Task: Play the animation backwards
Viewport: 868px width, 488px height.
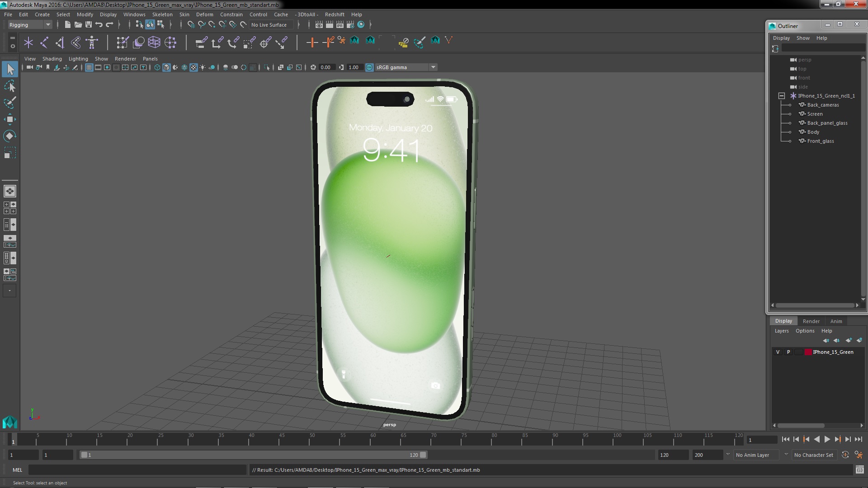Action: pos(816,439)
